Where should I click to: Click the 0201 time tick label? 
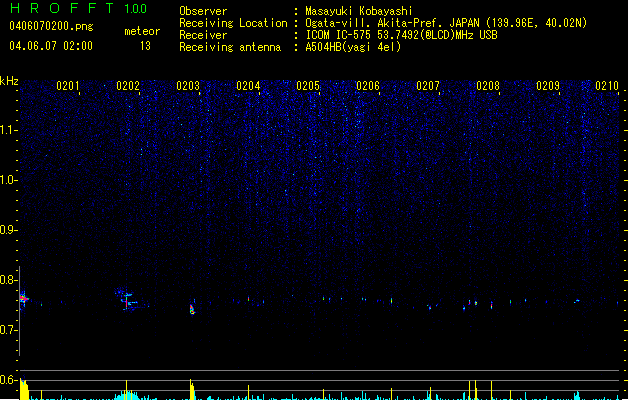tap(68, 86)
